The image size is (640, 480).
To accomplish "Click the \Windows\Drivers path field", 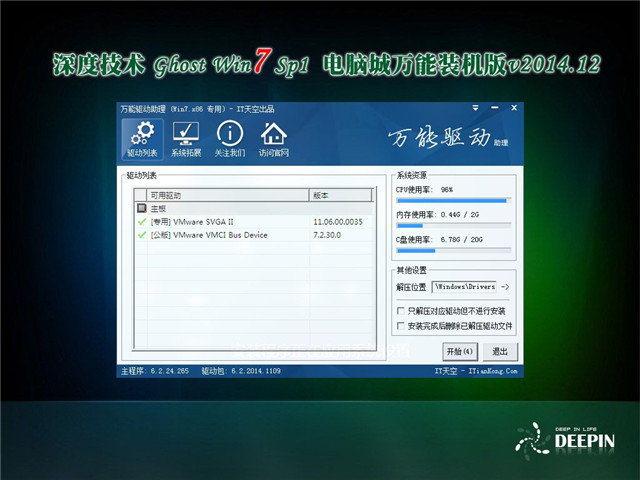I will [x=464, y=287].
